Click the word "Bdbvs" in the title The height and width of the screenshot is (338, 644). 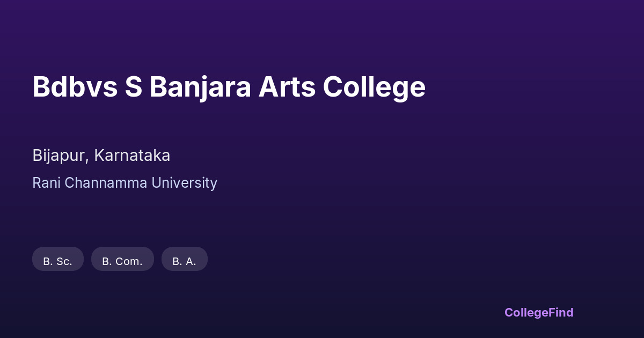75,87
